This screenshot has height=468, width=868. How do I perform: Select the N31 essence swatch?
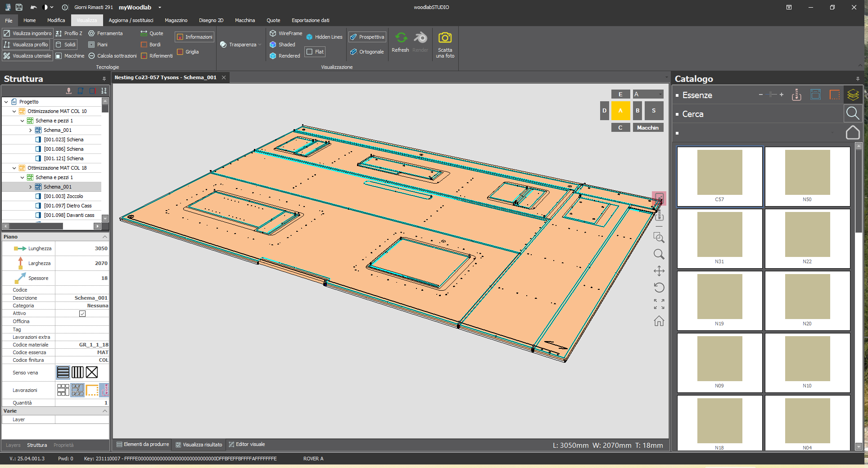pos(719,234)
